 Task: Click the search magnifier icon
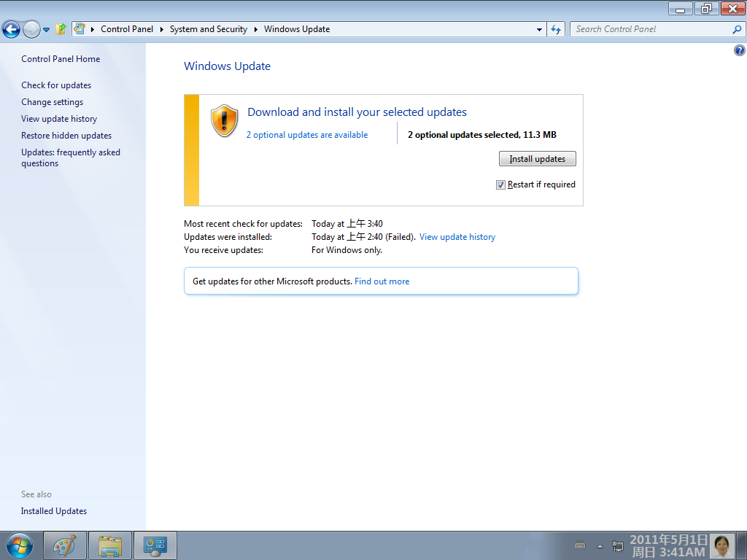point(737,29)
